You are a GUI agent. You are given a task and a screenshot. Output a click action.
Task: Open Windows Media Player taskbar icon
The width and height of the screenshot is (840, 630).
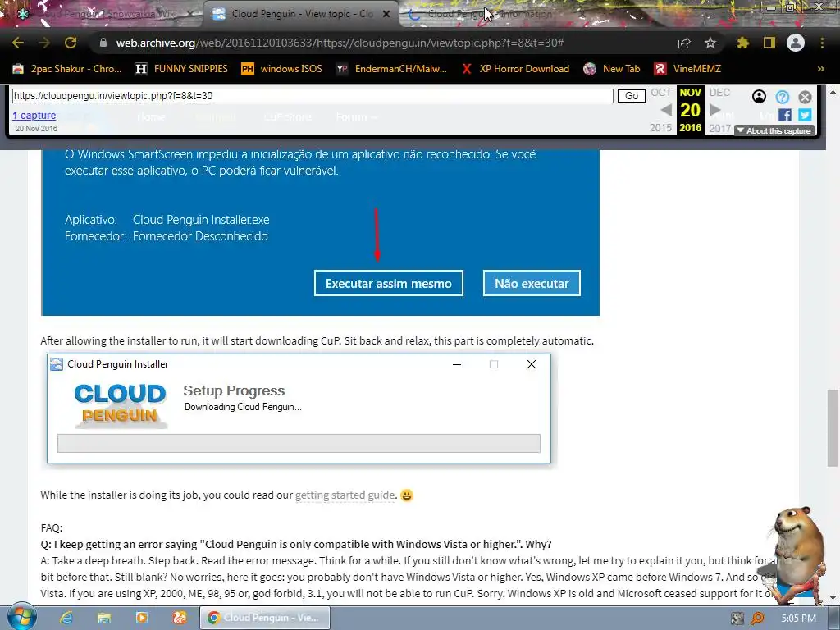pyautogui.click(x=142, y=618)
